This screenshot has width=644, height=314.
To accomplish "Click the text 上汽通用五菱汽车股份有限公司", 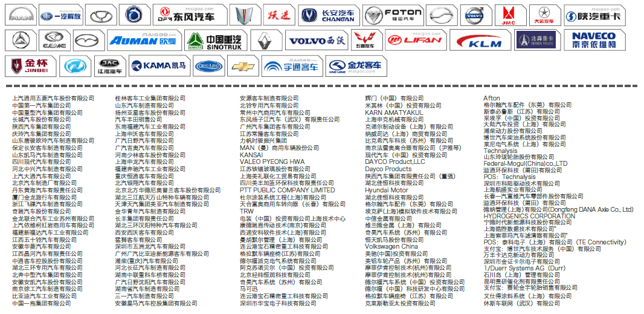I will point(53,99).
